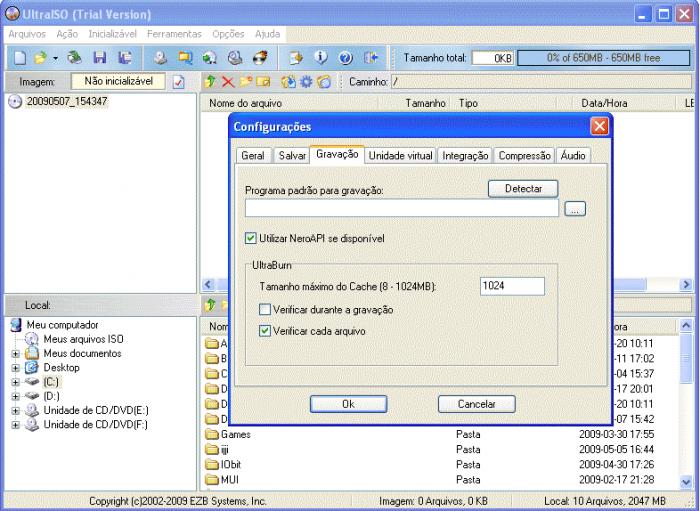Open the Opções menu
Viewport: 700px width, 511px height.
[x=228, y=34]
